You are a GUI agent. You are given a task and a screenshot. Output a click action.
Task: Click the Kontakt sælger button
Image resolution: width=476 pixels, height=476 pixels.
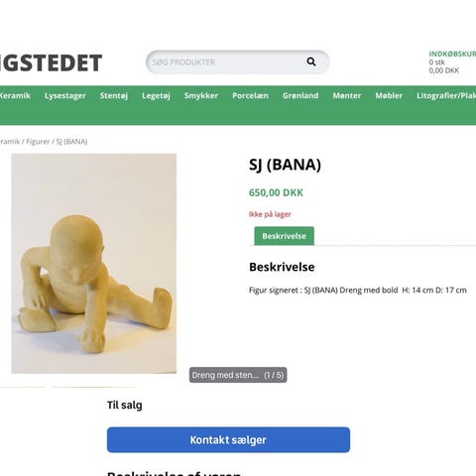(228, 439)
